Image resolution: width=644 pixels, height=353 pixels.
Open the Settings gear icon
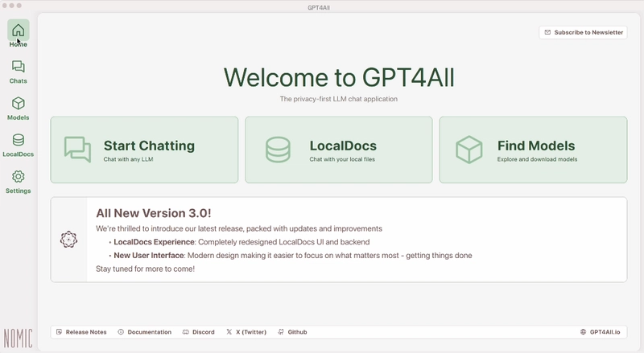[18, 177]
